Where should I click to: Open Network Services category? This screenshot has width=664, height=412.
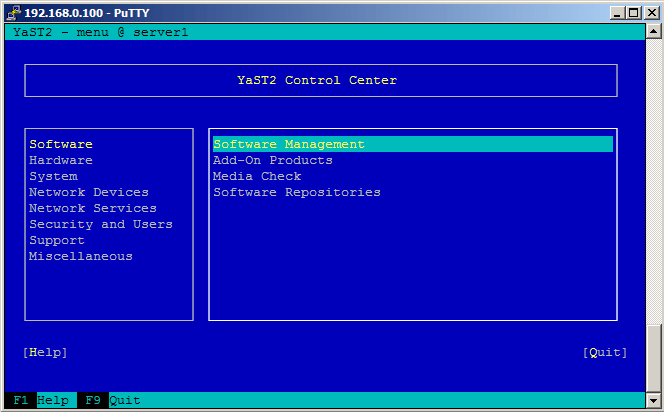(x=92, y=208)
